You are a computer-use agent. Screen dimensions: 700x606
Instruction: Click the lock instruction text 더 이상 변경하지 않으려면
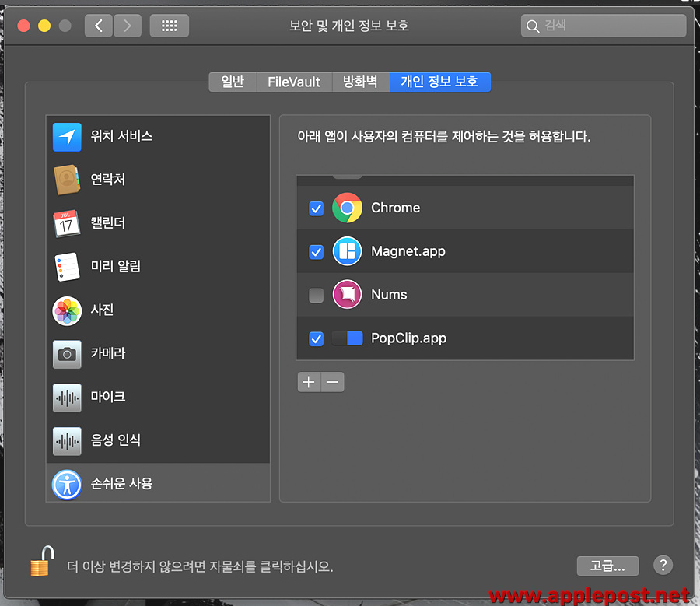200,566
